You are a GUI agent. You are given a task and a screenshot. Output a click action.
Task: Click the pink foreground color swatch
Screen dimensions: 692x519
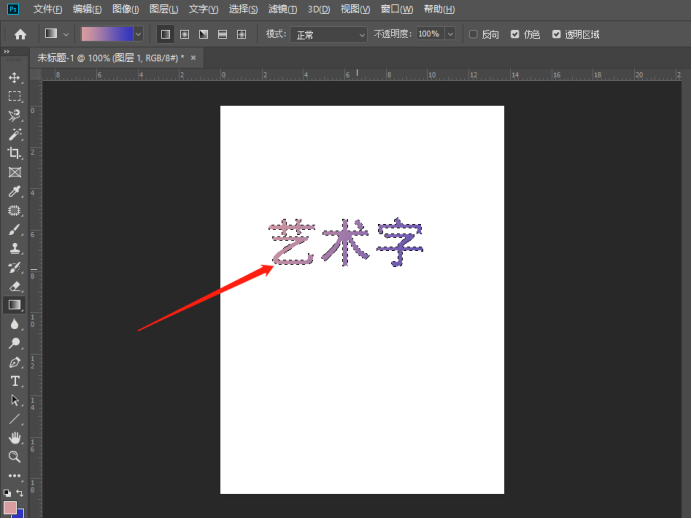click(x=10, y=508)
